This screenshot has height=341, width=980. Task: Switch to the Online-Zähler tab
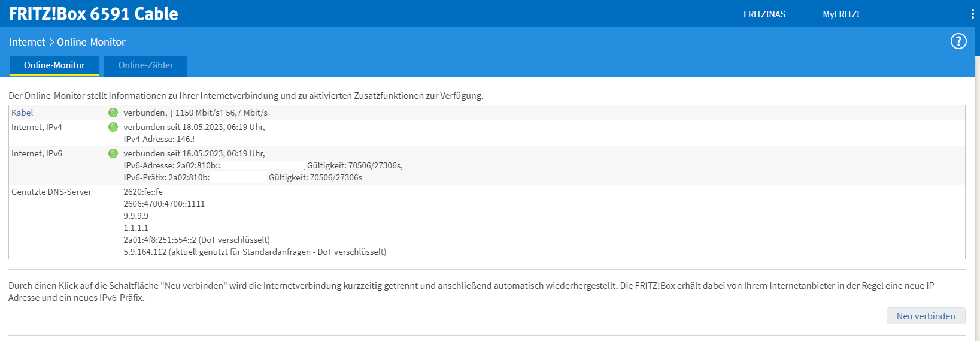pyautogui.click(x=145, y=65)
